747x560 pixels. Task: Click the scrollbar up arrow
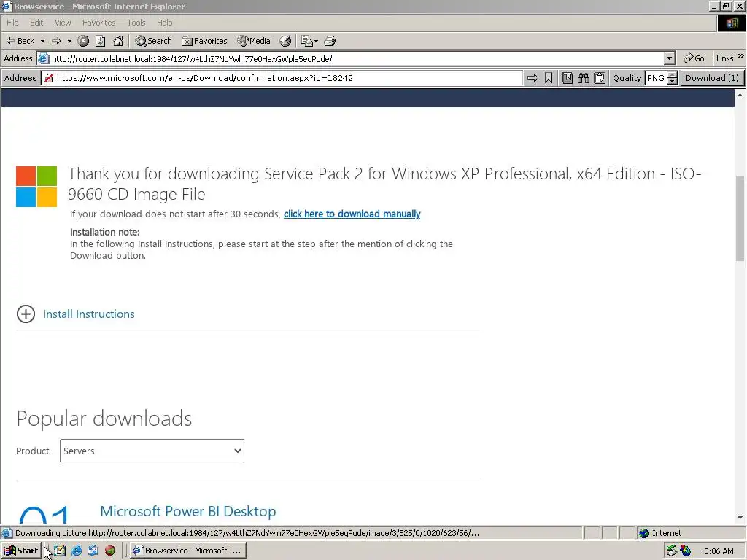click(x=740, y=95)
